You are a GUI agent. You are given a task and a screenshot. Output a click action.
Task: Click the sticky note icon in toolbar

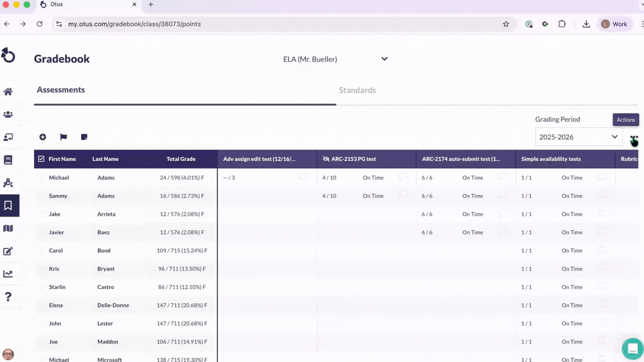(84, 137)
